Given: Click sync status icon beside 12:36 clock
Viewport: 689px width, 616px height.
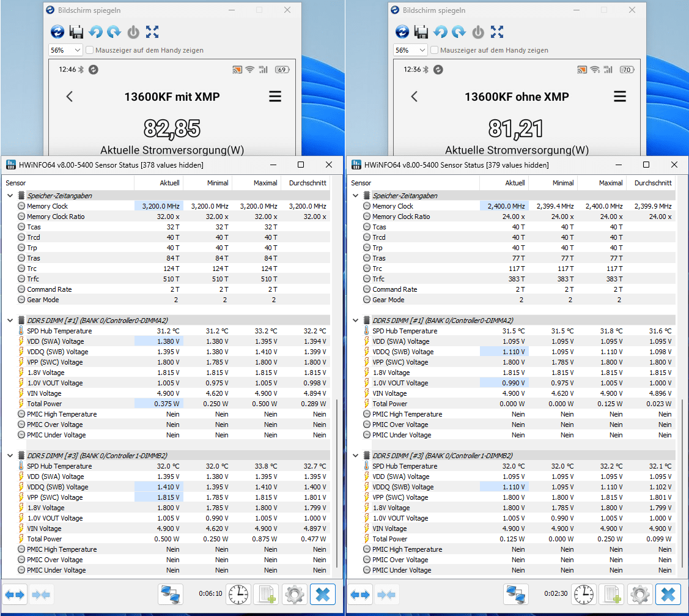Looking at the screenshot, I should pyautogui.click(x=438, y=70).
